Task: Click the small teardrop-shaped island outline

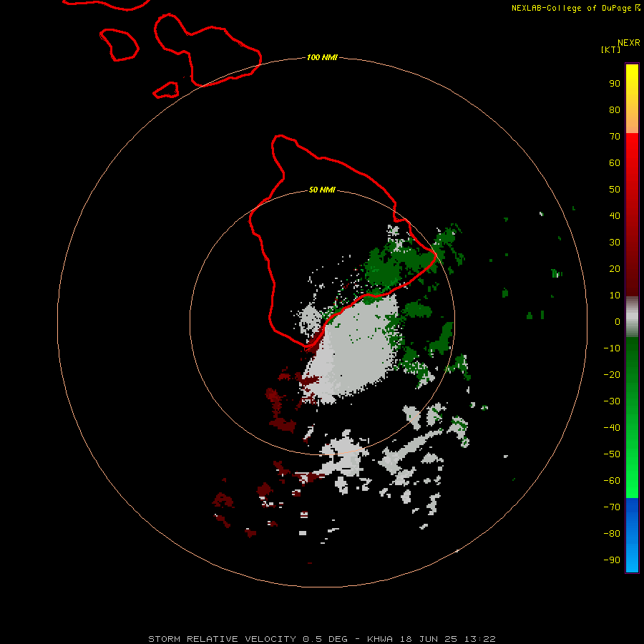Action: pyautogui.click(x=166, y=90)
